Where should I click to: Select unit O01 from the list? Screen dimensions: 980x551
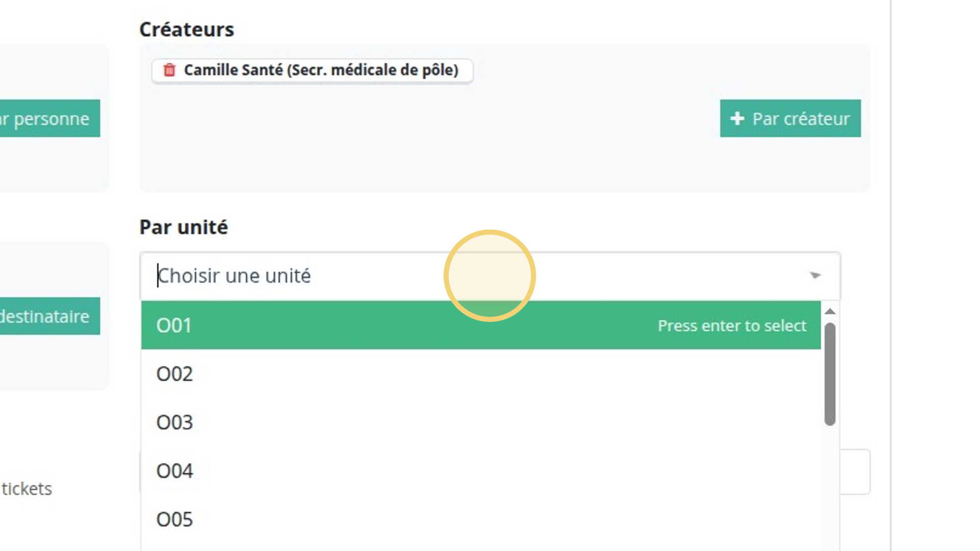(x=481, y=325)
